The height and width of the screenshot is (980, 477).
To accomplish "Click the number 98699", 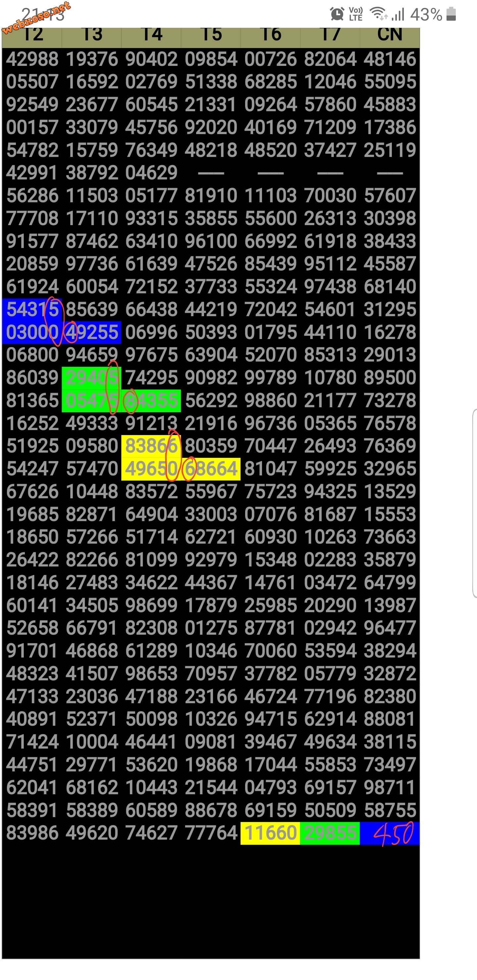I will 151,605.
